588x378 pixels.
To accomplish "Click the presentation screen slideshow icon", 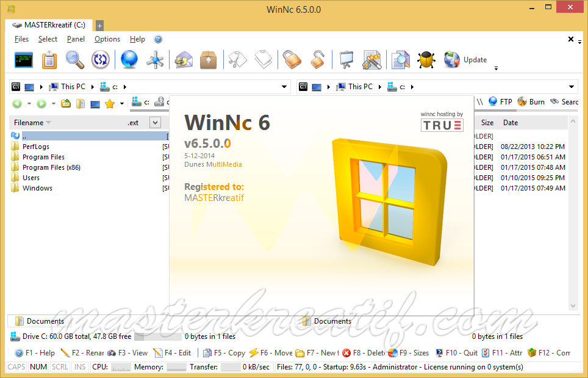I will (346, 60).
